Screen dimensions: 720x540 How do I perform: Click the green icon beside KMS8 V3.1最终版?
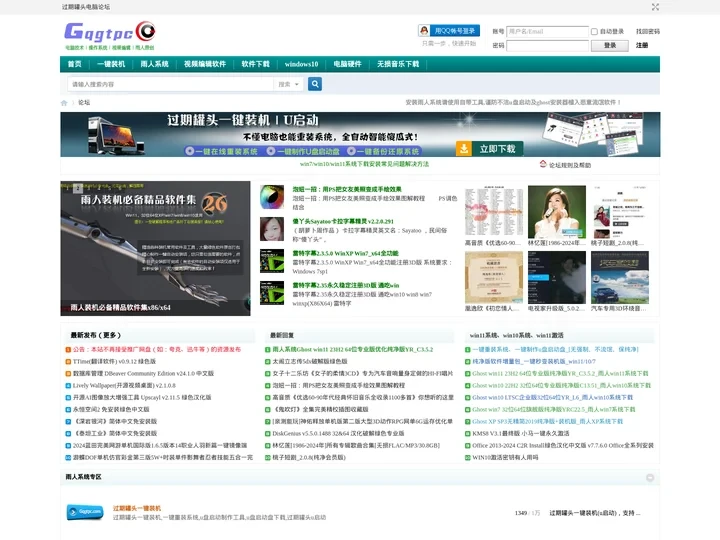tap(467, 433)
